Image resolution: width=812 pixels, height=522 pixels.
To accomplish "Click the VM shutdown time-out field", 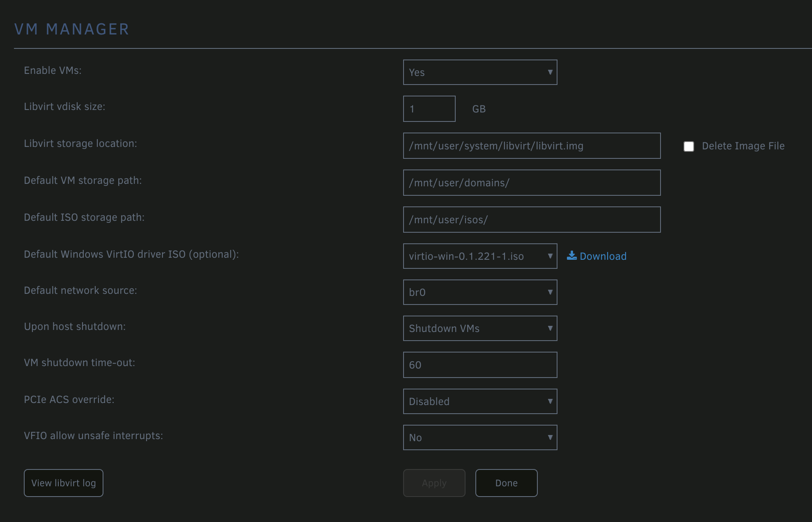I will 480,365.
